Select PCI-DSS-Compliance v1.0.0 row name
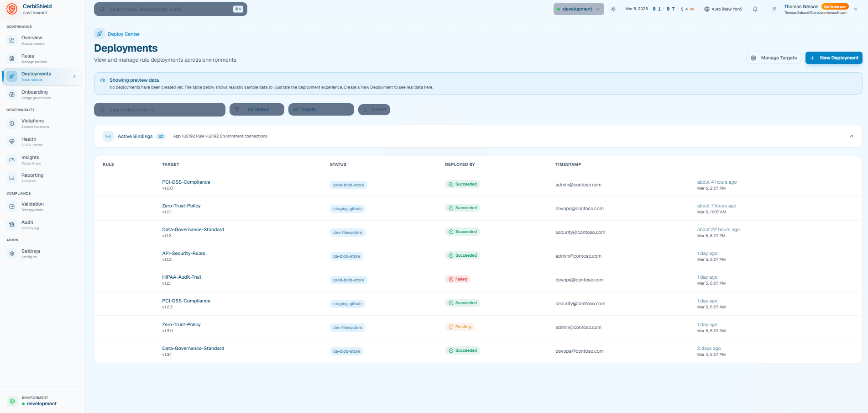868x413 pixels. click(x=186, y=182)
